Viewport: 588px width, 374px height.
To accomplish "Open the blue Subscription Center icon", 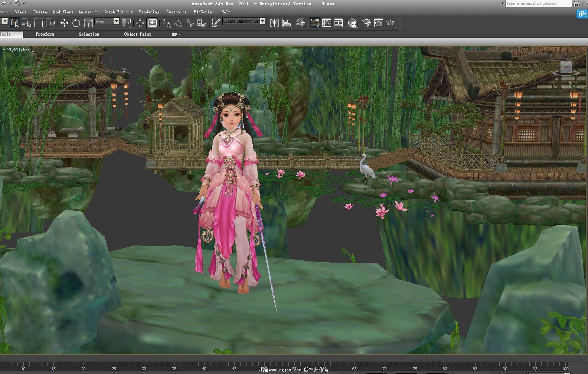I will point(582,14).
